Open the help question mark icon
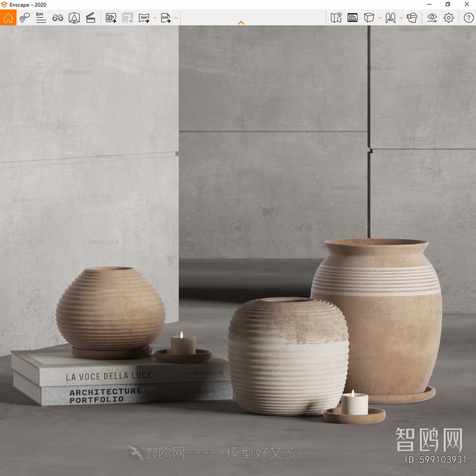Screen dimensions: 476x476 click(469, 18)
